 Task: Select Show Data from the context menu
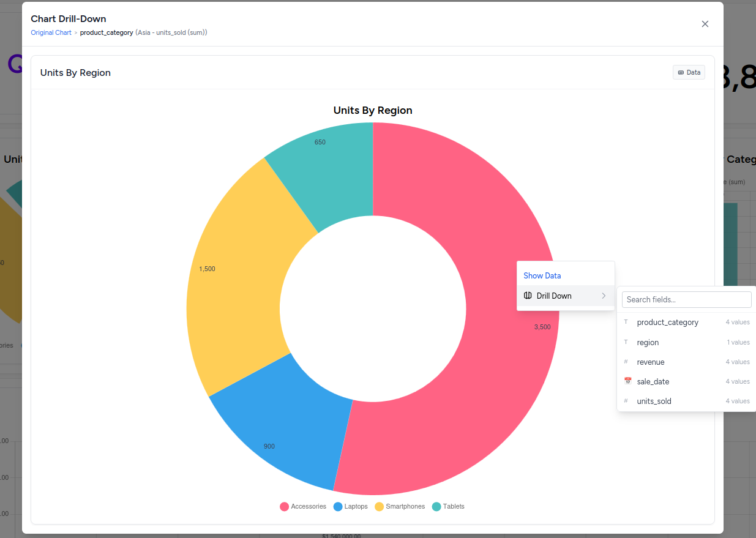(542, 275)
